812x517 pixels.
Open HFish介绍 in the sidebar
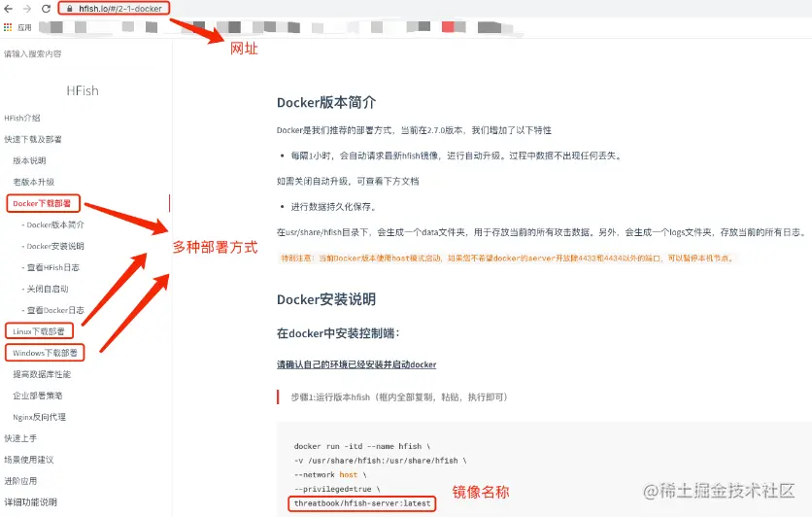point(22,118)
